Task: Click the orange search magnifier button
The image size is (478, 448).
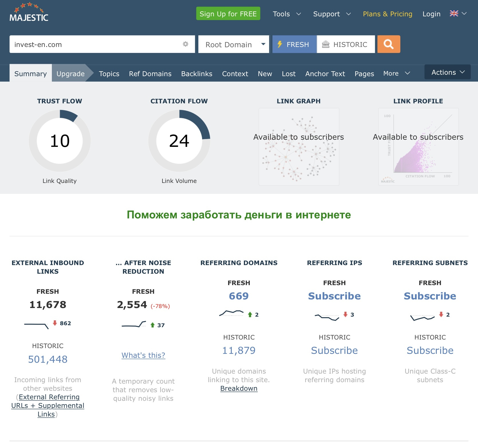Action: pos(389,44)
